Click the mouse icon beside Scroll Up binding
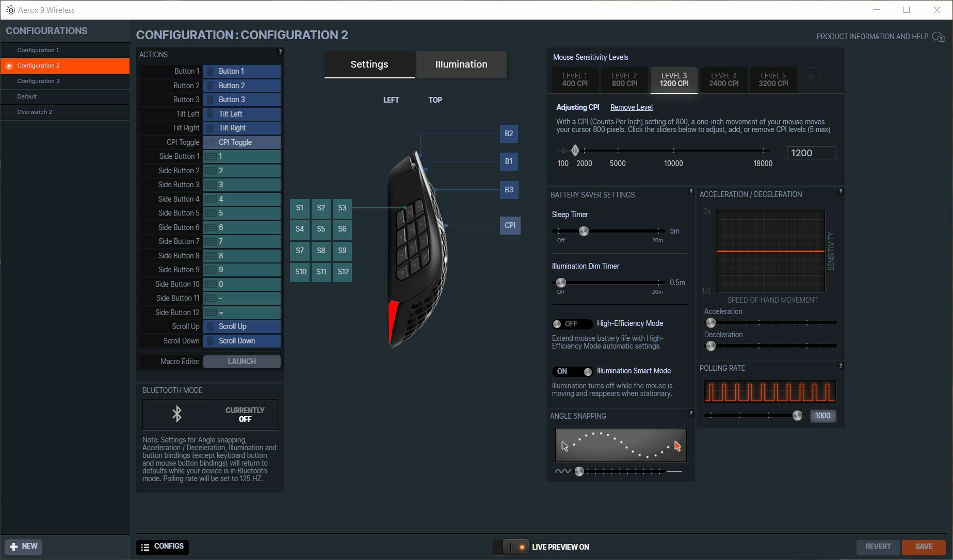Viewport: 953px width, 560px height. pos(209,326)
